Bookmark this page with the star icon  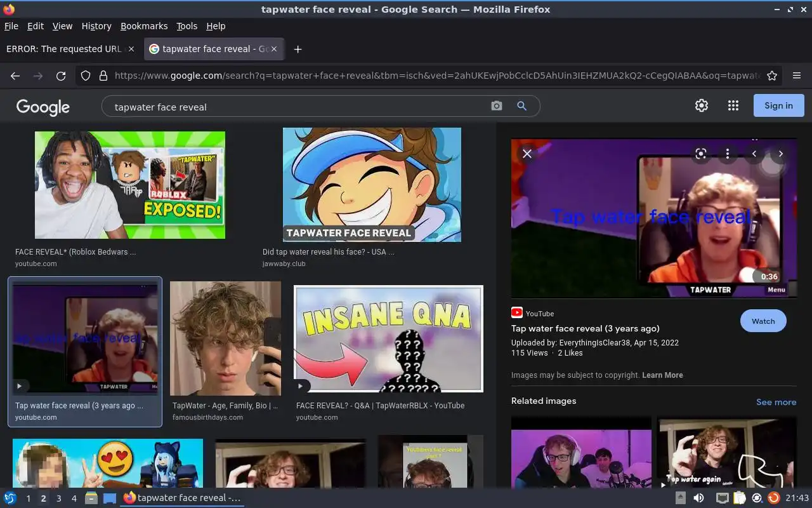[x=772, y=76]
